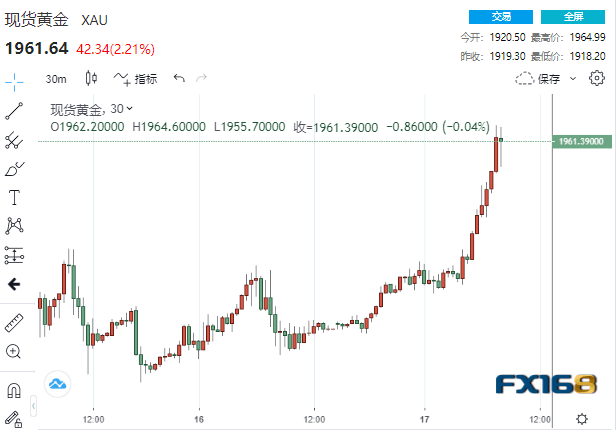616x430 pixels.
Task: Undo the last chart action
Action: click(x=179, y=79)
